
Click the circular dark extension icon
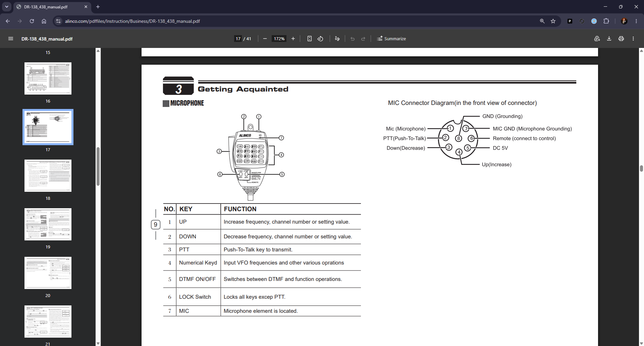pos(582,21)
